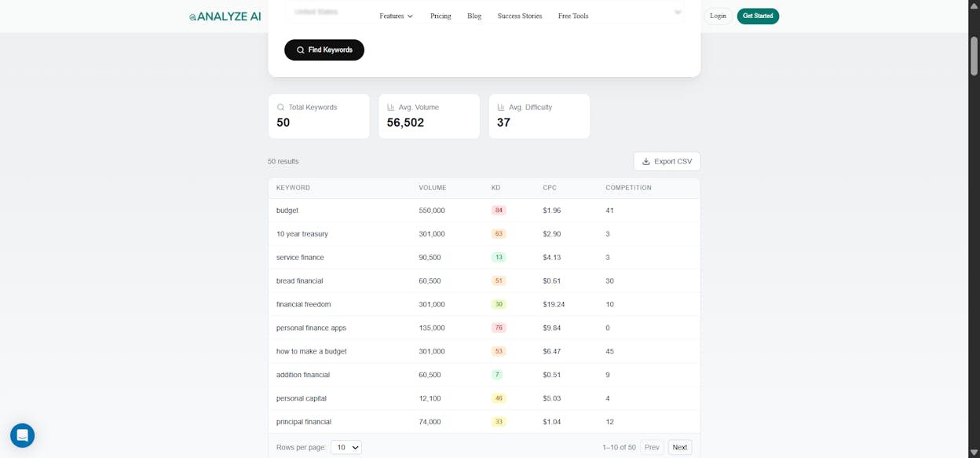Click the download icon beside Export CSV
This screenshot has width=980, height=458.
tap(646, 161)
